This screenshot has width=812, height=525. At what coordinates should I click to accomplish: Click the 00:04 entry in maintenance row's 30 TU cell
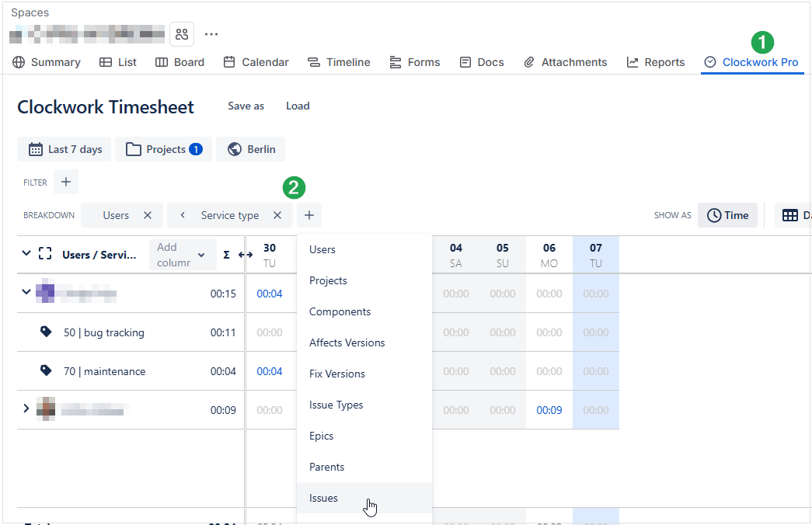click(x=270, y=371)
